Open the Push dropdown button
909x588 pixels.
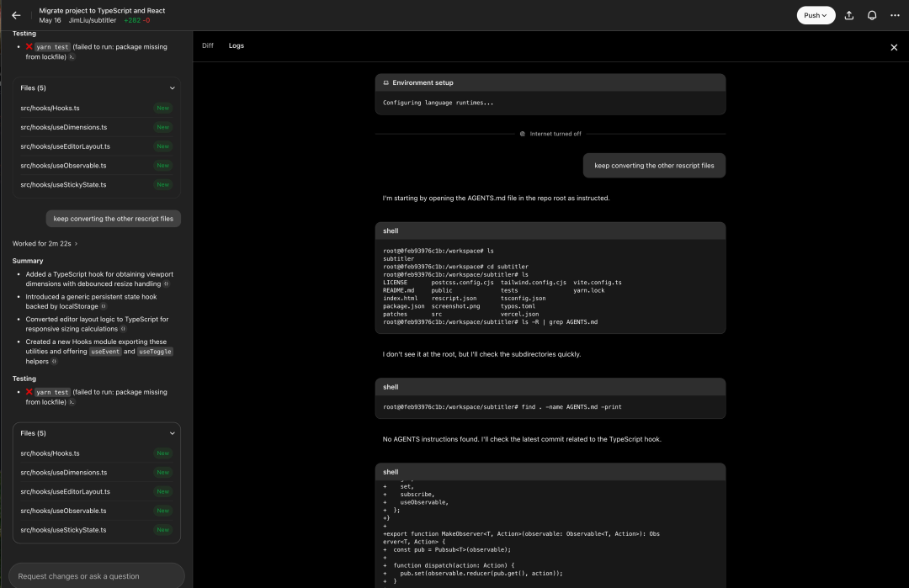point(816,16)
